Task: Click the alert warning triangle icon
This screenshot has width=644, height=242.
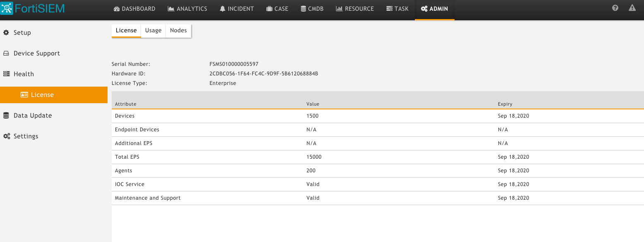Action: (x=632, y=8)
